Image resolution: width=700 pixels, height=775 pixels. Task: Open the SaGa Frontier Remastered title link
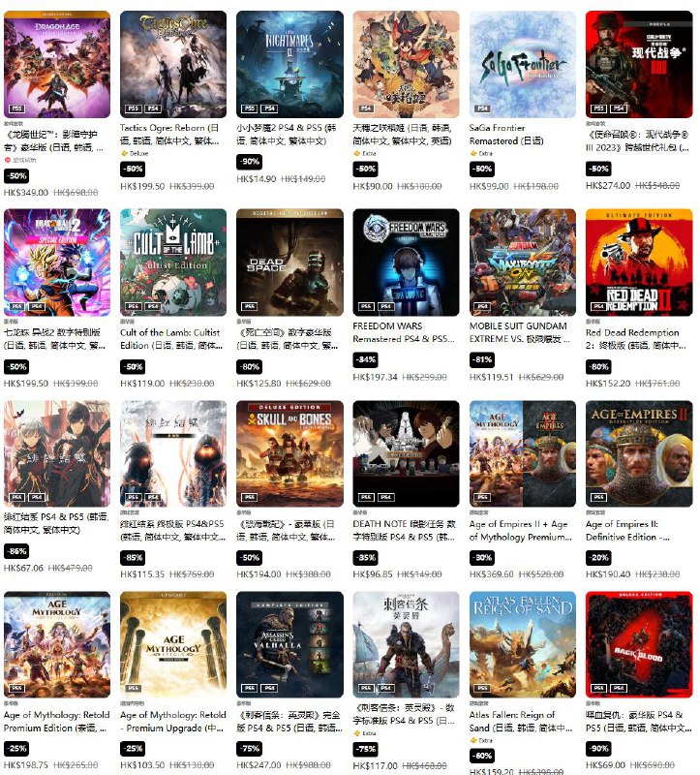point(506,135)
